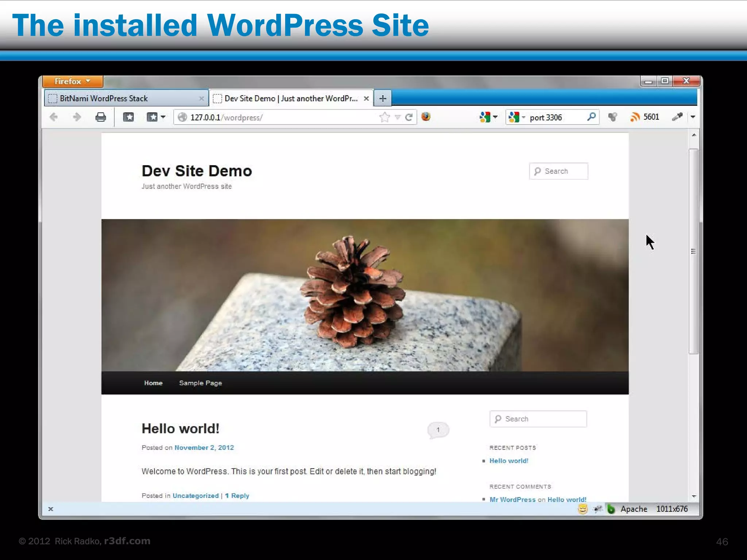Viewport: 747px width, 560px height.
Task: Click the scroll down arrow on the page scrollbar
Action: click(x=694, y=496)
